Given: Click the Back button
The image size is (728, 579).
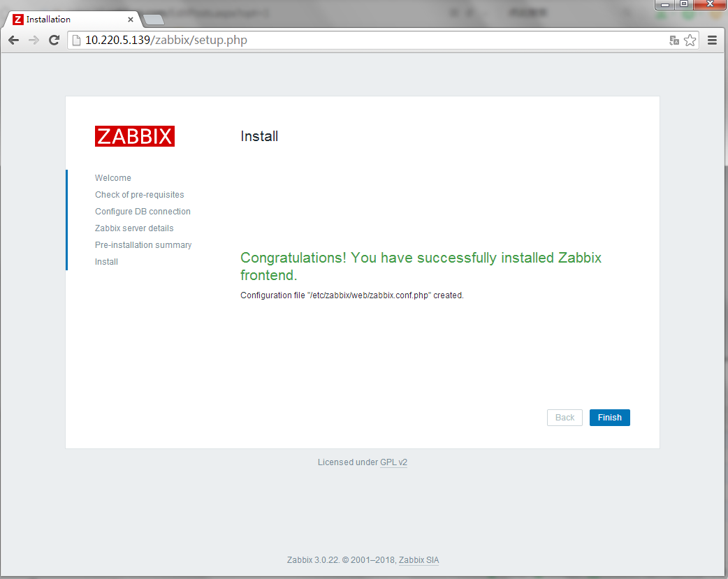Looking at the screenshot, I should [565, 418].
